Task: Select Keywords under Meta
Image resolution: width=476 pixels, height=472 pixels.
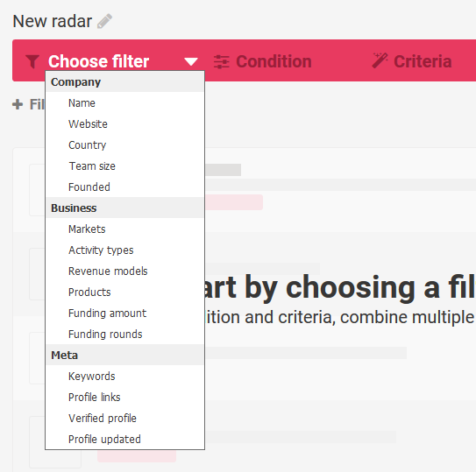Action: pos(124,377)
